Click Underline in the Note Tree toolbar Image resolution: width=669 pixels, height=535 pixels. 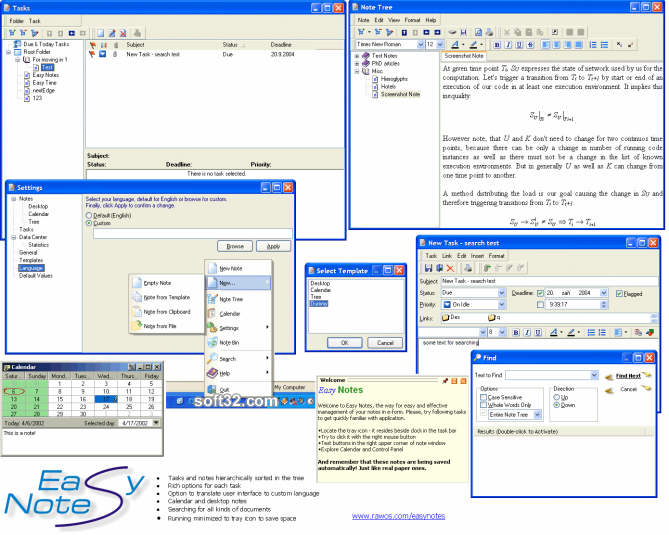point(519,45)
